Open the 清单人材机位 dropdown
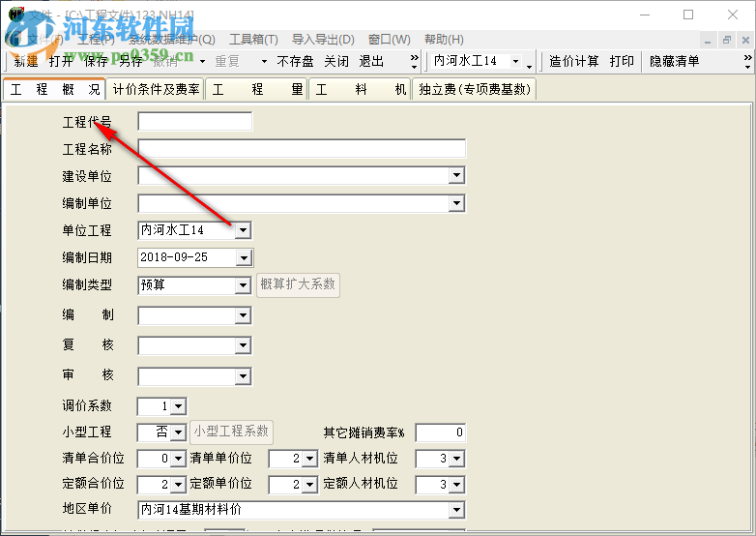 point(456,458)
